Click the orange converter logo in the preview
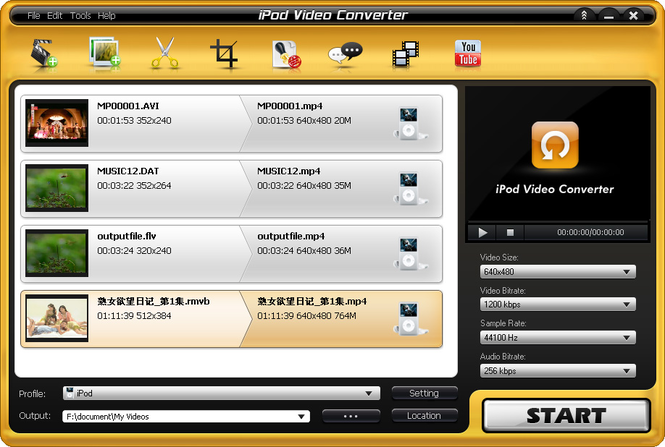The height and width of the screenshot is (447, 665). (x=555, y=145)
